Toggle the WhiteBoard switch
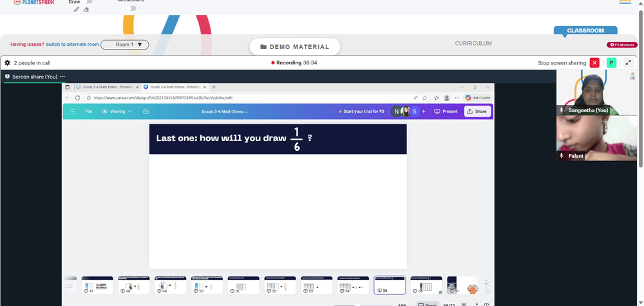Viewport: 644px width, 306px height. 131,8
